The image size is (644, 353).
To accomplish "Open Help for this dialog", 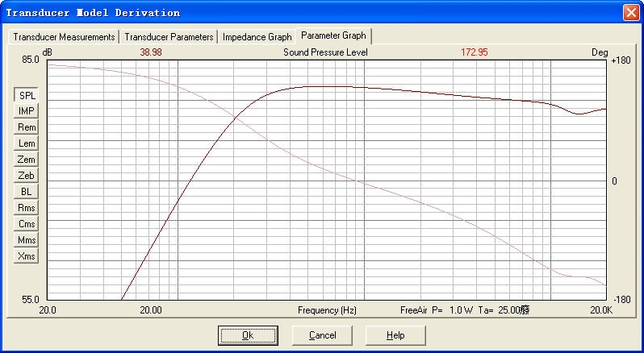I will 395,335.
